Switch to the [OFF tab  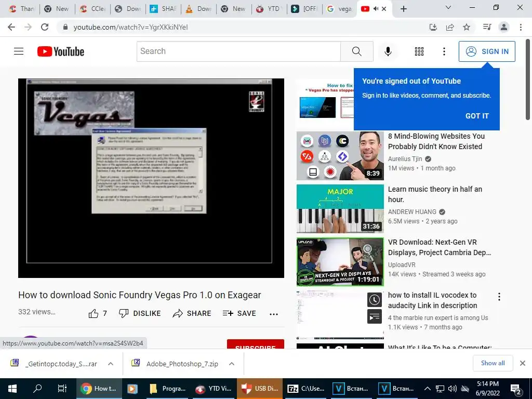[304, 9]
